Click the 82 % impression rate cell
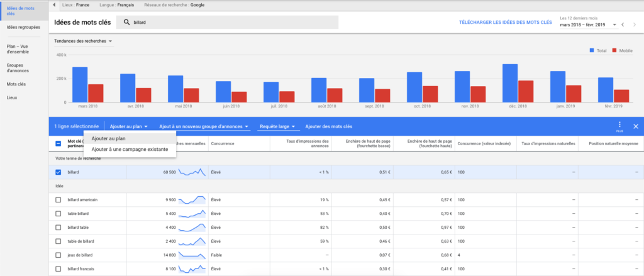Screen dimensions: 644x276 click(x=324, y=228)
